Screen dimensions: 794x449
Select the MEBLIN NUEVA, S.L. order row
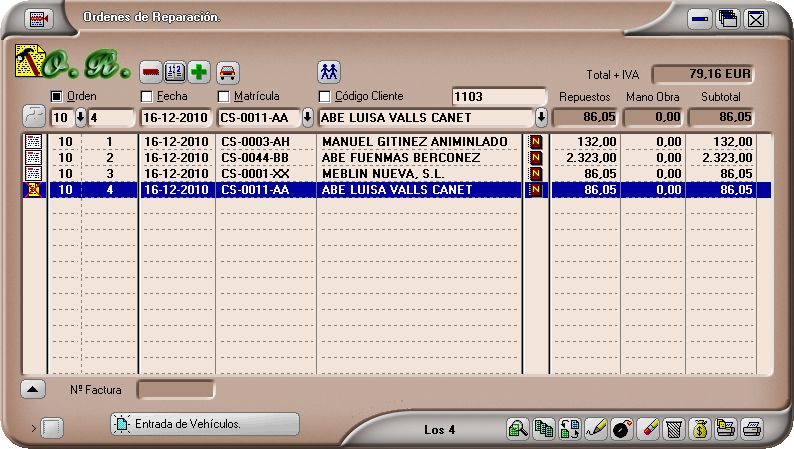point(400,174)
